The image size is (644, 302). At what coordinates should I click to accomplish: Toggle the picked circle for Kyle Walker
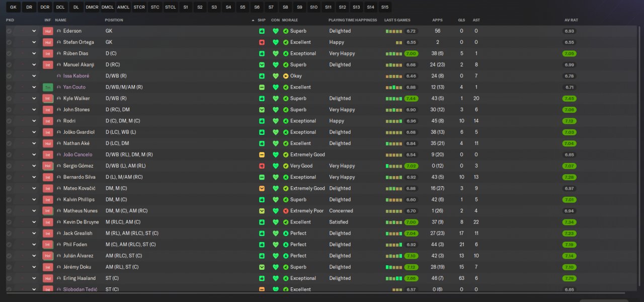[9, 99]
